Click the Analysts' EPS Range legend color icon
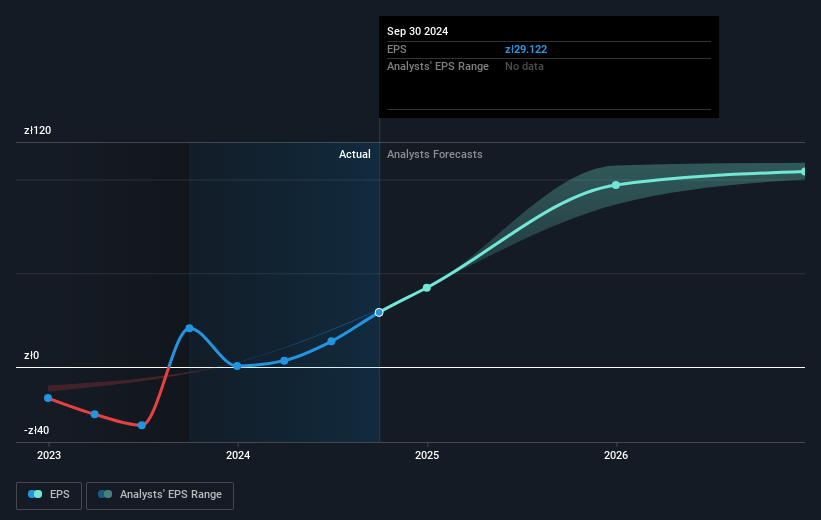 click(x=105, y=494)
